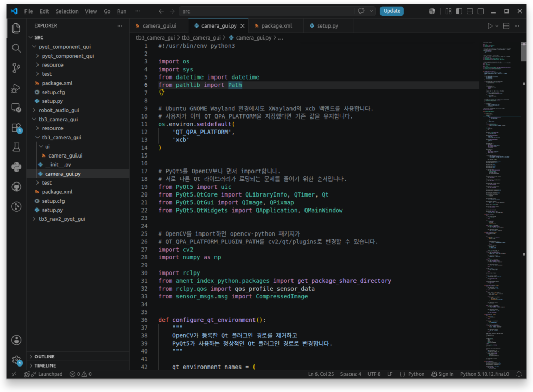Close the camera_gui.py tab

(x=243, y=26)
